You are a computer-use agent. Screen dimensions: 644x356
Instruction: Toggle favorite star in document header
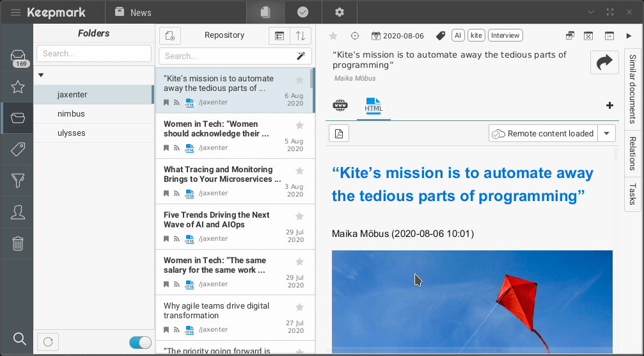[x=333, y=36]
